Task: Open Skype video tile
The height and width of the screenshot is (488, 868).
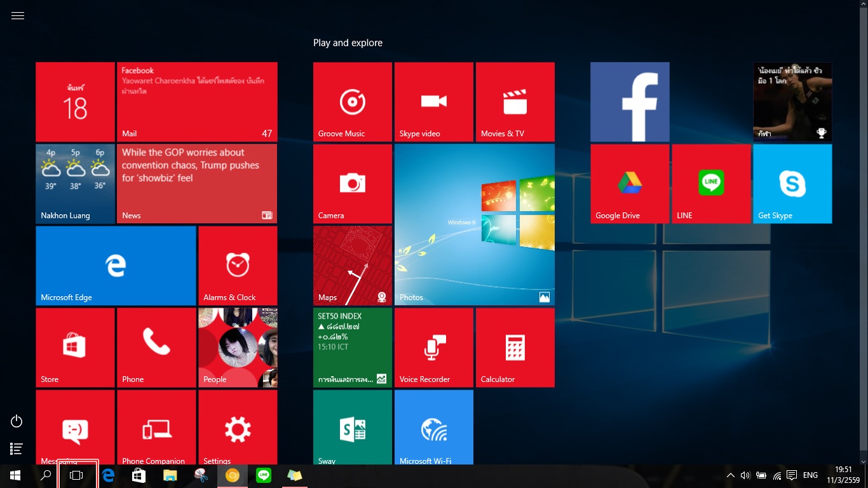Action: point(434,102)
